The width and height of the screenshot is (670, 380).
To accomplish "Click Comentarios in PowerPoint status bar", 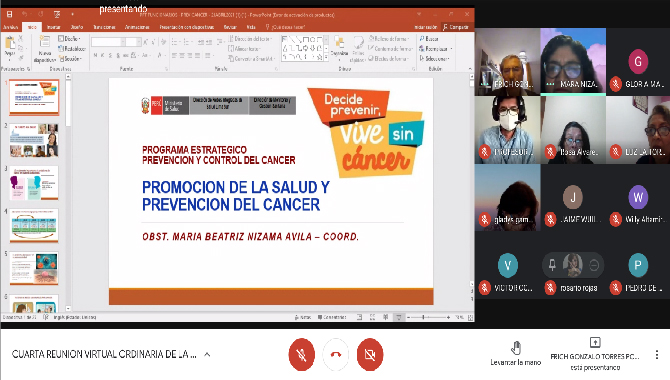I will [x=332, y=317].
